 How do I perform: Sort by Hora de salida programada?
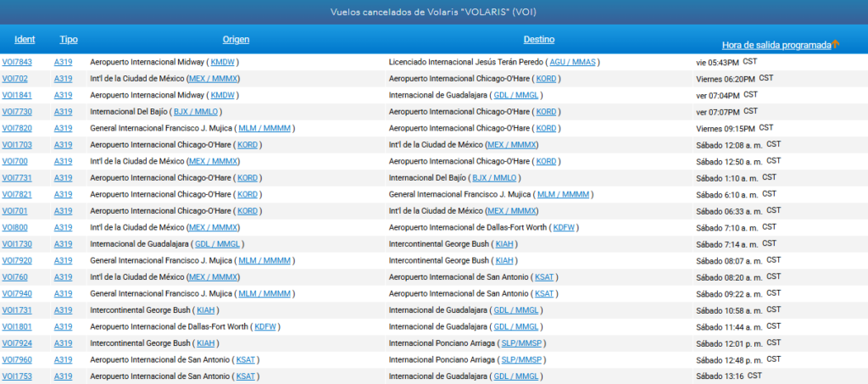pyautogui.click(x=776, y=45)
